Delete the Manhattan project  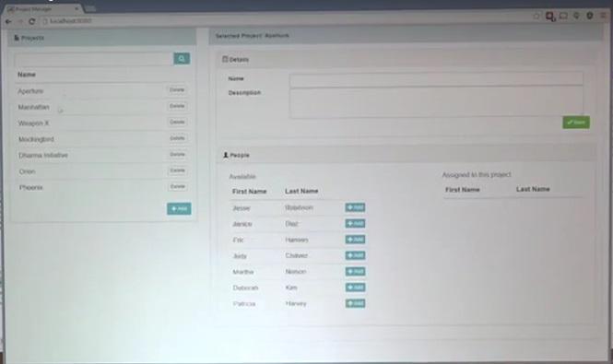pos(177,106)
